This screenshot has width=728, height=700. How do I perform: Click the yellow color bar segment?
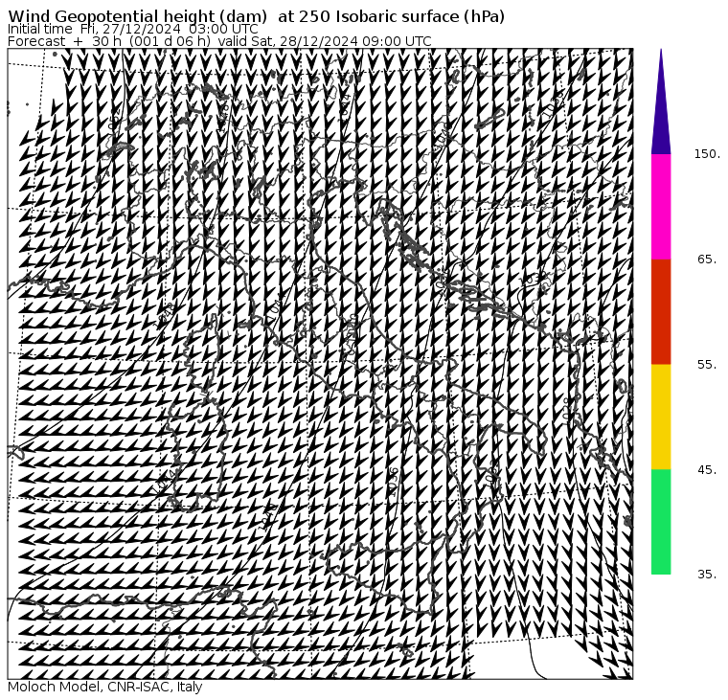tap(661, 417)
